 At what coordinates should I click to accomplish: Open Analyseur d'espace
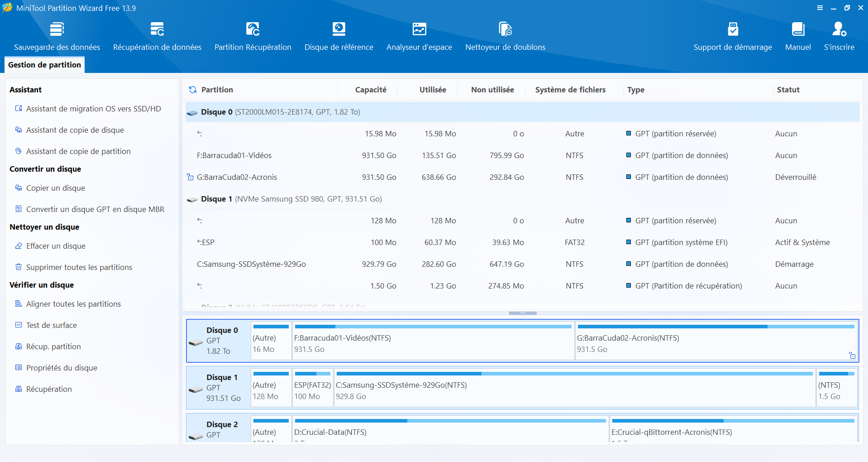(419, 36)
